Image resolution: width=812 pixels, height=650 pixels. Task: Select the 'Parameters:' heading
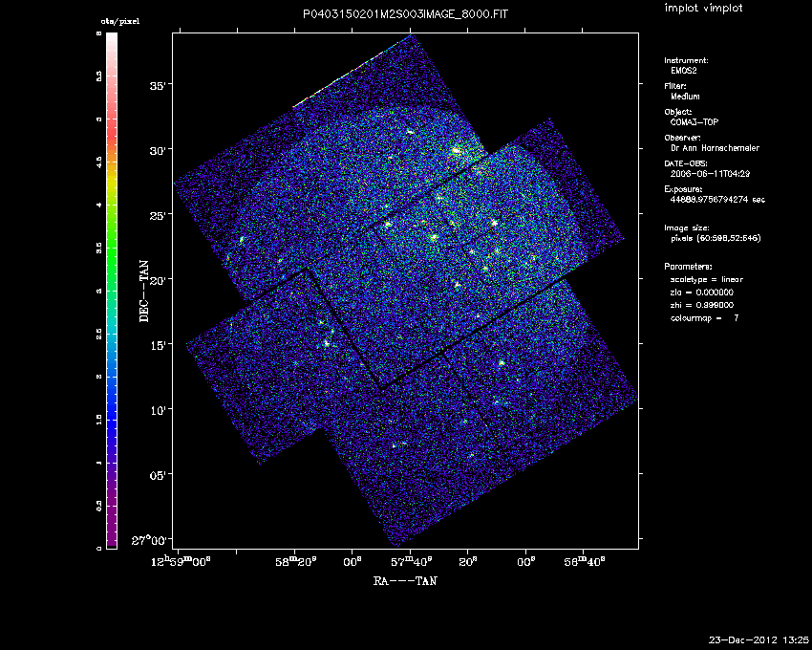688,267
